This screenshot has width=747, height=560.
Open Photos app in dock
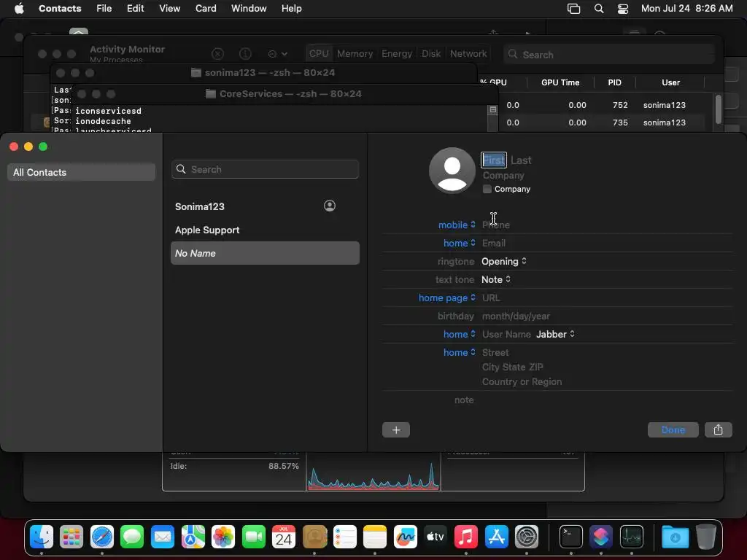click(223, 537)
